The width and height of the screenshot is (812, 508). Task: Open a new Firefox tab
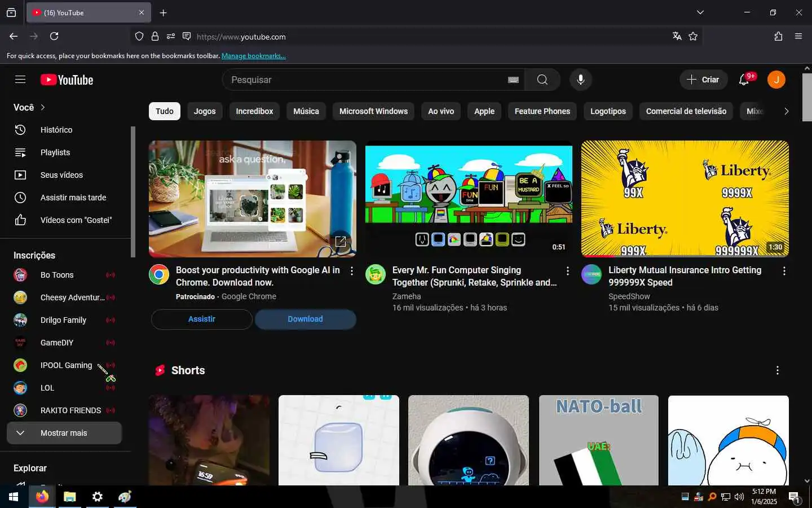(x=163, y=12)
